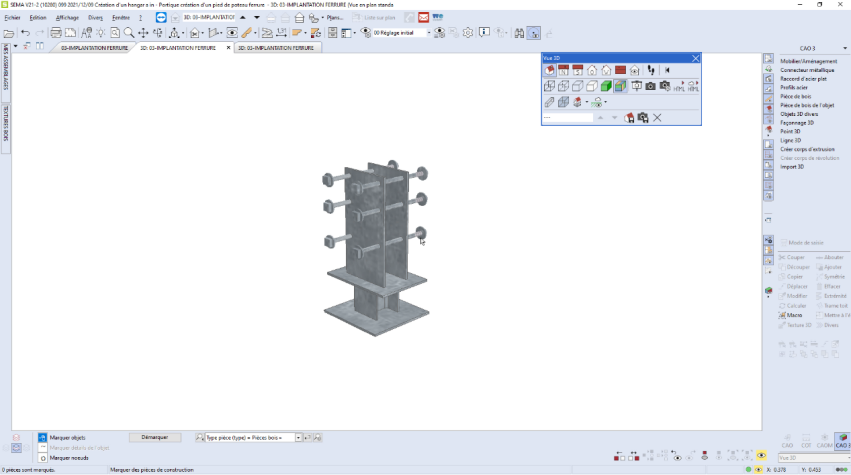Select the magnifier zoom tool in toolbar

[129, 33]
